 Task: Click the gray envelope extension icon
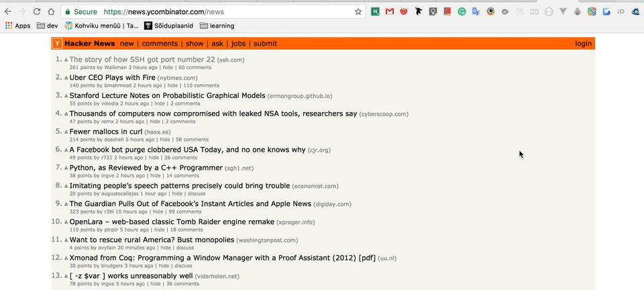tap(534, 12)
